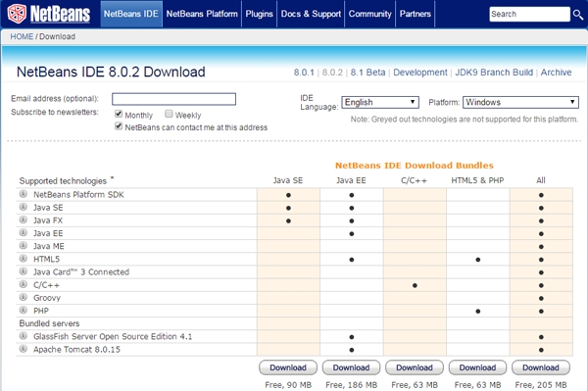Open the Platform dropdown showing Windows
Image resolution: width=588 pixels, height=391 pixels.
tap(520, 102)
